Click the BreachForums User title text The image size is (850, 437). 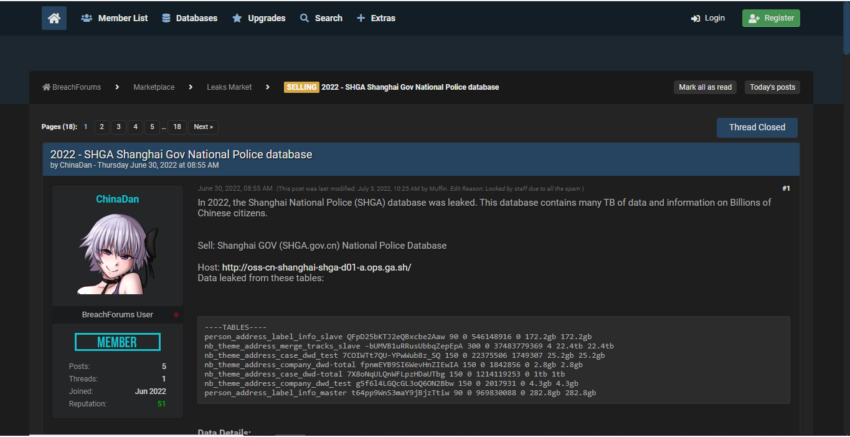point(118,314)
